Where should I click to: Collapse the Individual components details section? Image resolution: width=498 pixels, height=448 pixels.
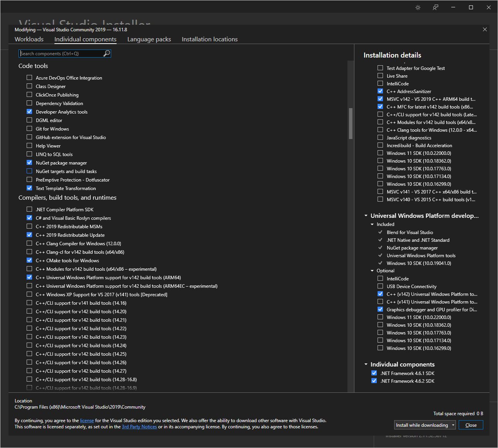click(x=366, y=365)
